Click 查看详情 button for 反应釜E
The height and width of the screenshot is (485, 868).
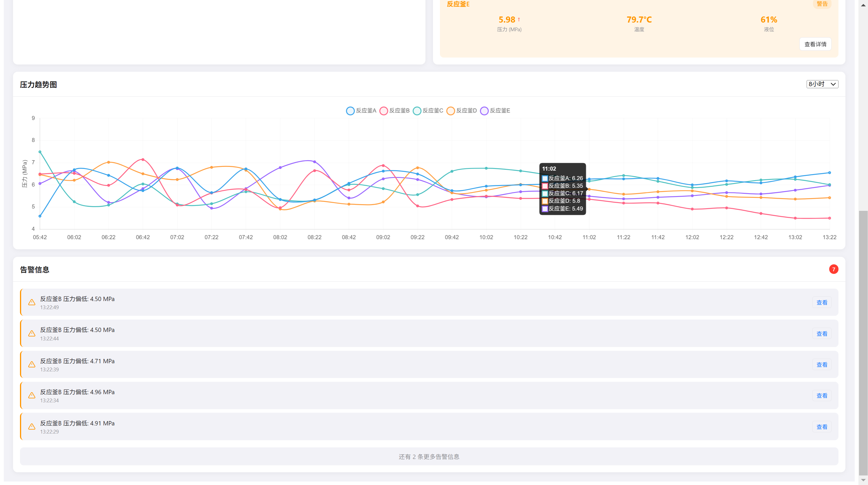815,44
